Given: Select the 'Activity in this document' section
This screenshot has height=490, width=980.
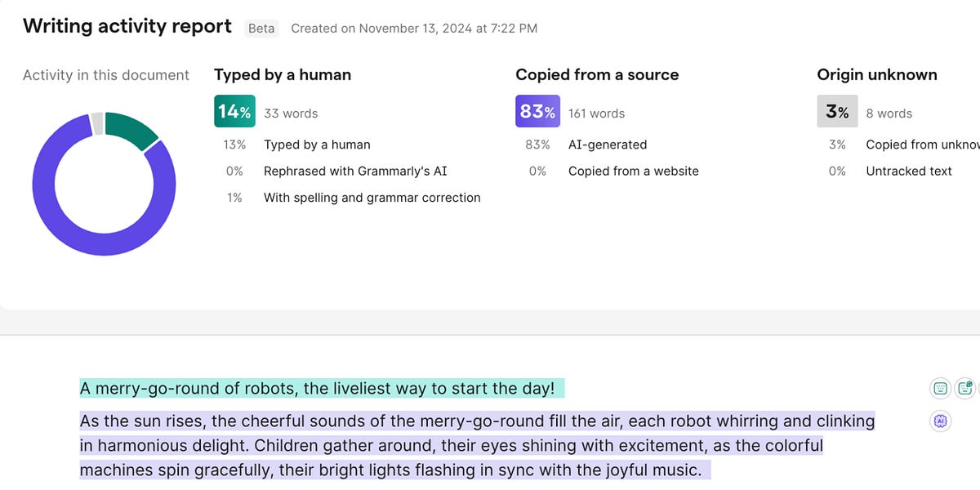Looking at the screenshot, I should point(105,74).
